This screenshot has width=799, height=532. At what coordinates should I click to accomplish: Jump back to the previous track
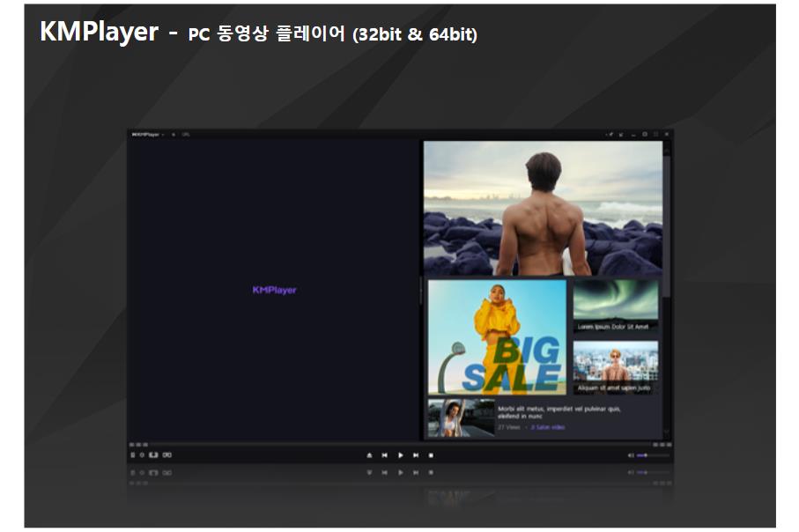[x=384, y=455]
